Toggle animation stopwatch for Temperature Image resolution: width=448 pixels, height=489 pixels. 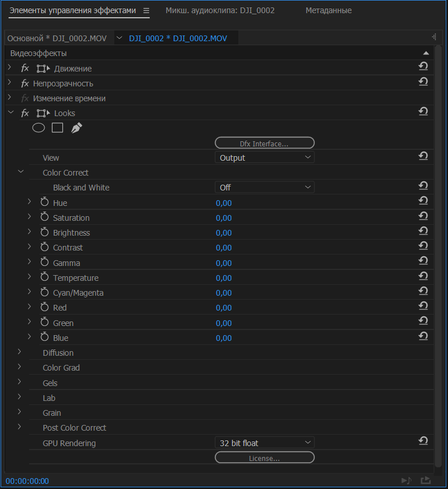point(45,277)
